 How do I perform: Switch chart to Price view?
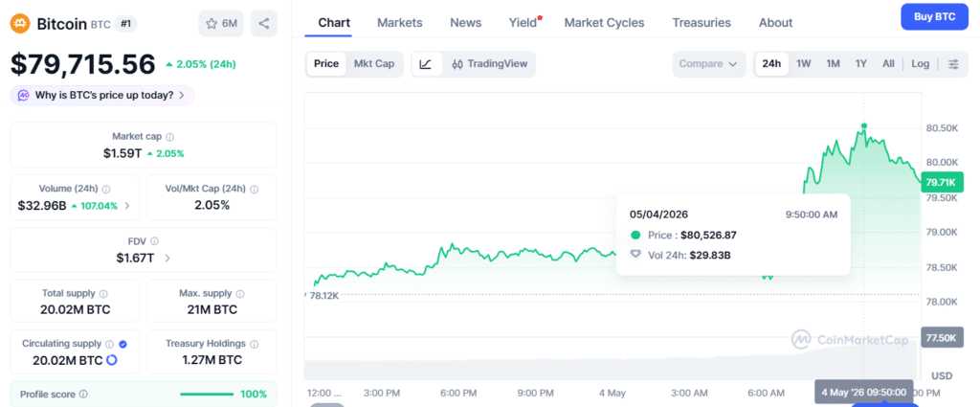click(326, 64)
